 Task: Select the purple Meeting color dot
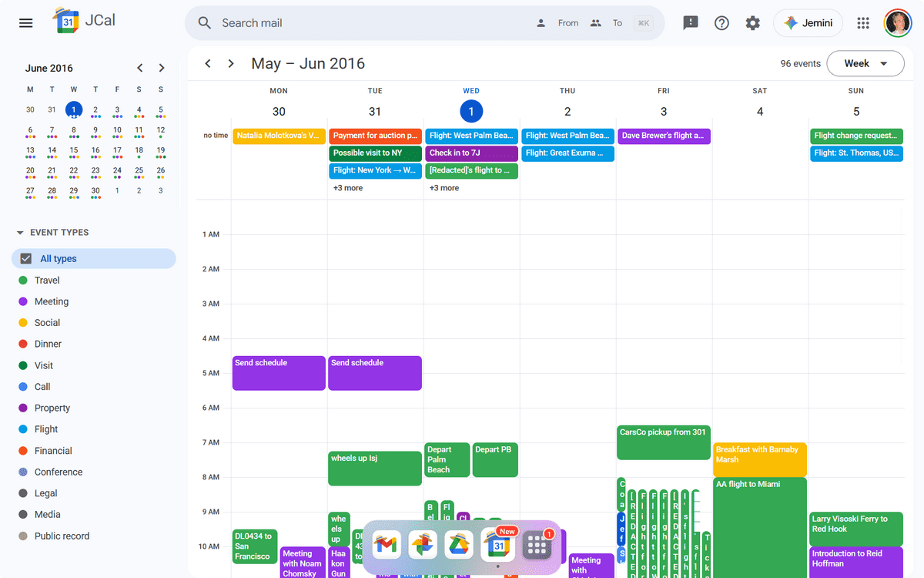(x=23, y=302)
